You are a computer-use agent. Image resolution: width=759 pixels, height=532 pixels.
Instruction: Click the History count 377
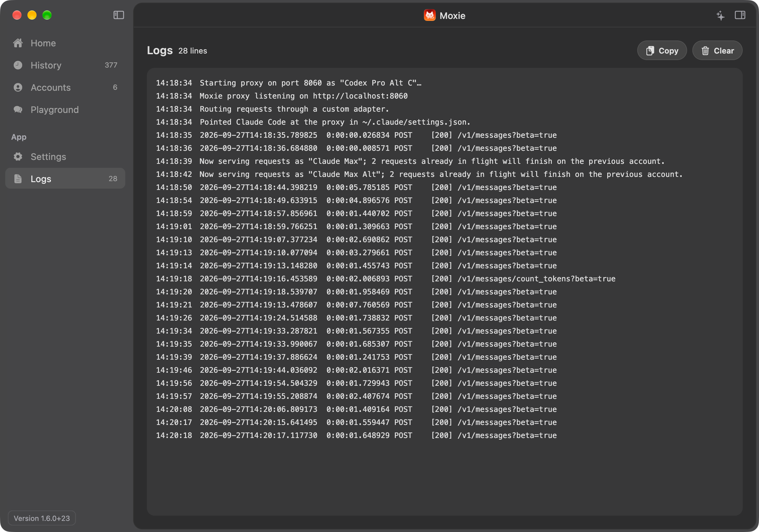point(111,65)
